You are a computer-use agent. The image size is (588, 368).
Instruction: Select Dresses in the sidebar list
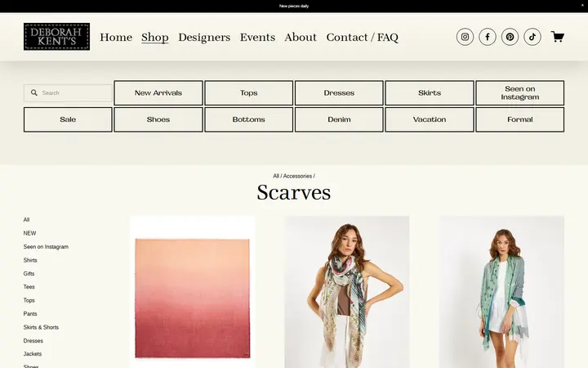click(x=33, y=341)
